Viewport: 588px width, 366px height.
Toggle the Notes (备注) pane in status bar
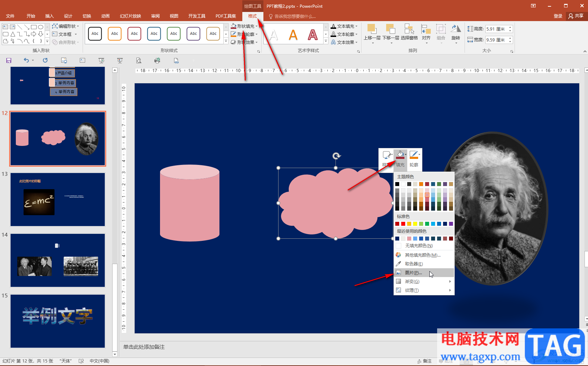tap(424, 361)
